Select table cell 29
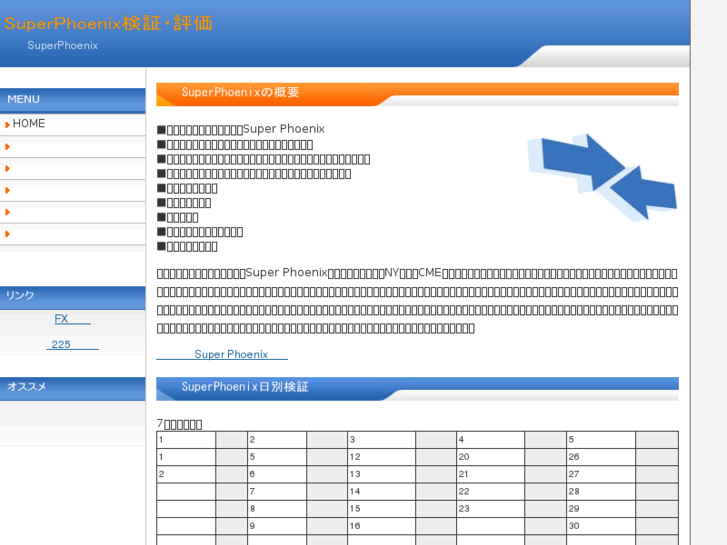 pos(601,508)
